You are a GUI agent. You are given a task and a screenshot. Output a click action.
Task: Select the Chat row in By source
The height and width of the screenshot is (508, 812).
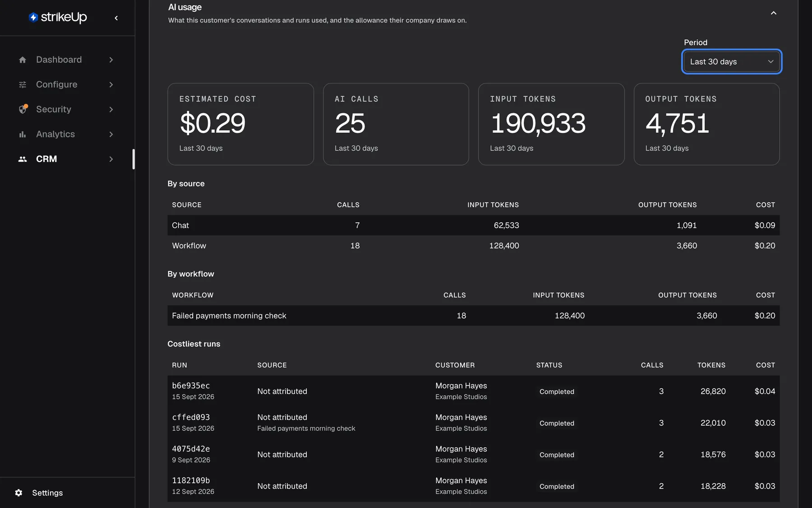click(473, 225)
